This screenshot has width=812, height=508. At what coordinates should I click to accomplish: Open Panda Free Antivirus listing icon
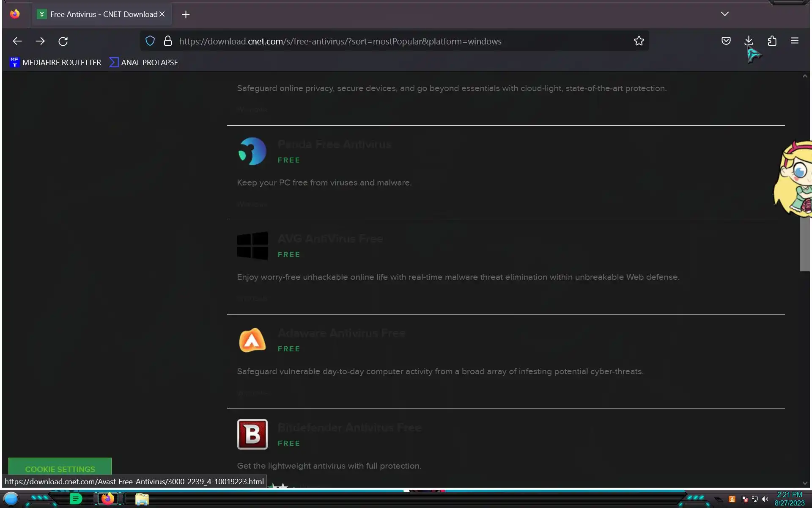[252, 151]
